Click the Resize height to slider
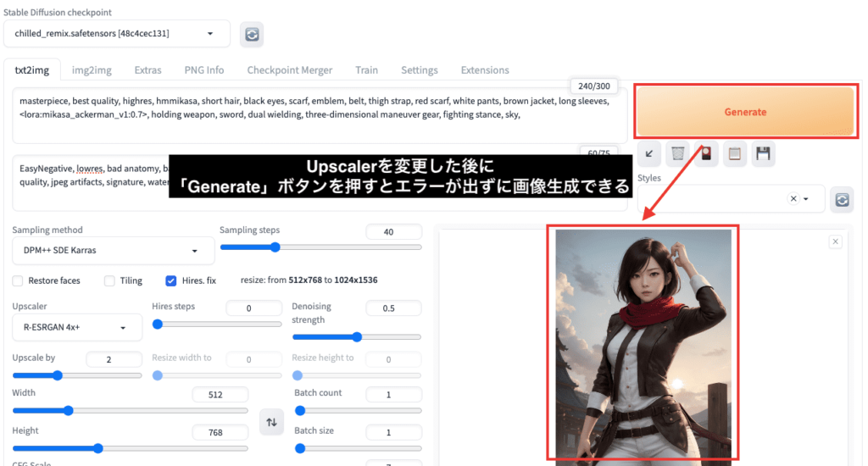The height and width of the screenshot is (466, 868). [x=357, y=375]
